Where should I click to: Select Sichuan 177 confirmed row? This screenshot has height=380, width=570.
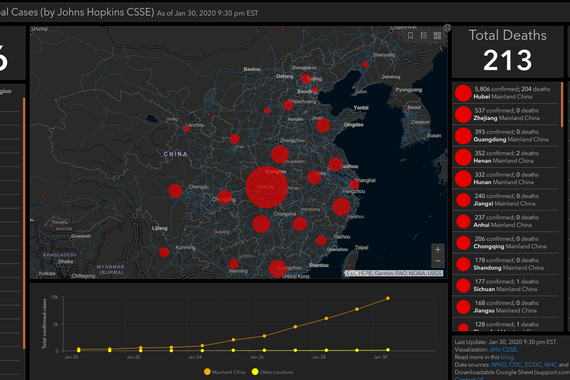coord(505,285)
